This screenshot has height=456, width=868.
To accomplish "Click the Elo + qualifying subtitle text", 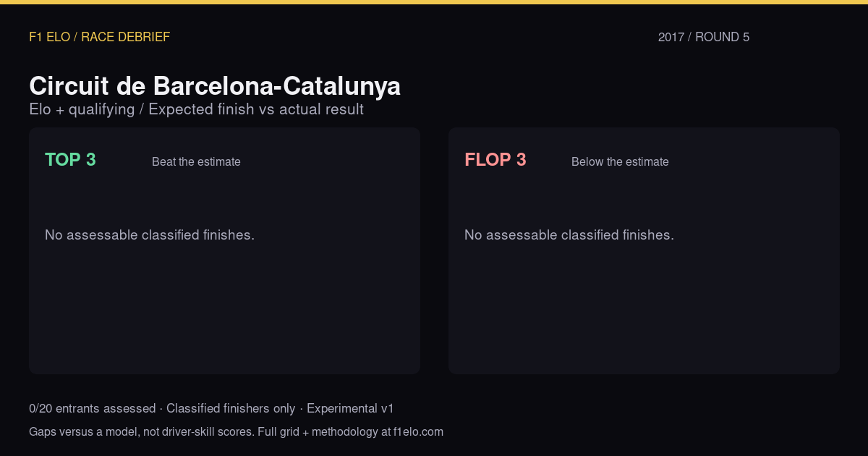I will tap(82, 109).
